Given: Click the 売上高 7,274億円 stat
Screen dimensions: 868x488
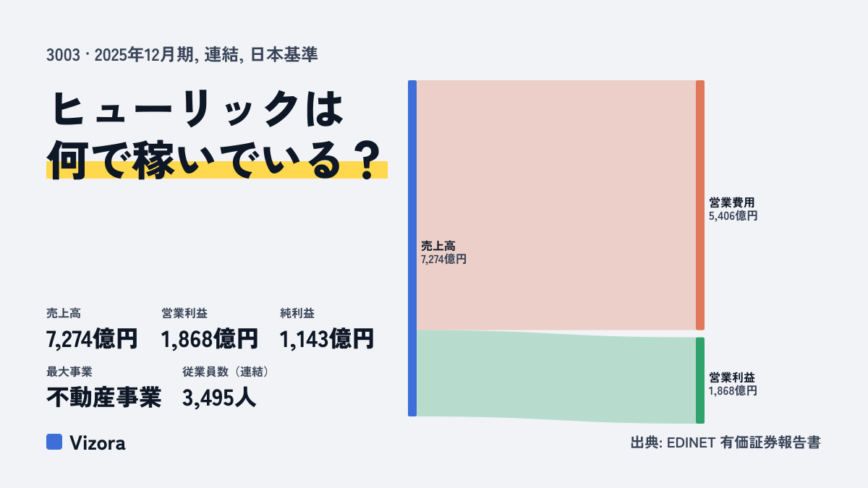Looking at the screenshot, I should click(92, 329).
